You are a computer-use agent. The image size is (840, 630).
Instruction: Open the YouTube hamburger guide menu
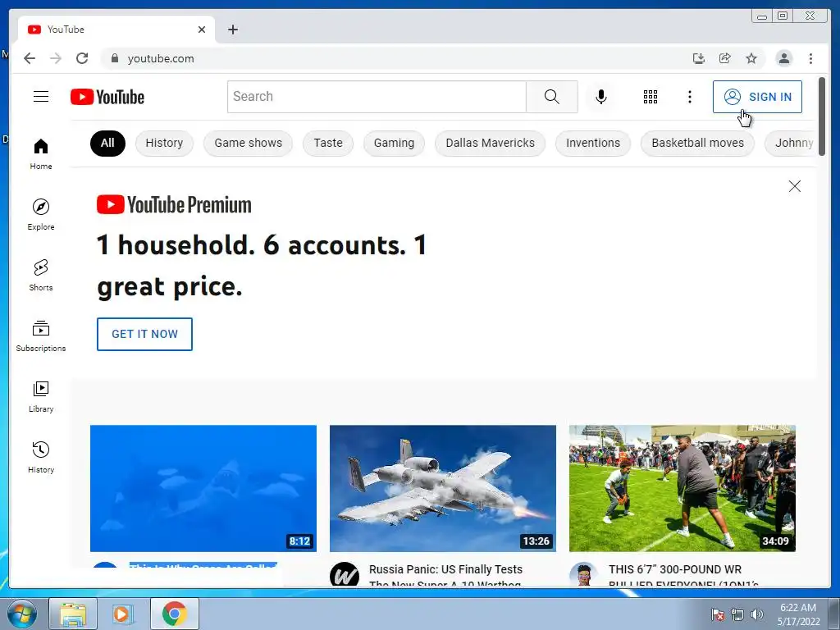coord(41,97)
